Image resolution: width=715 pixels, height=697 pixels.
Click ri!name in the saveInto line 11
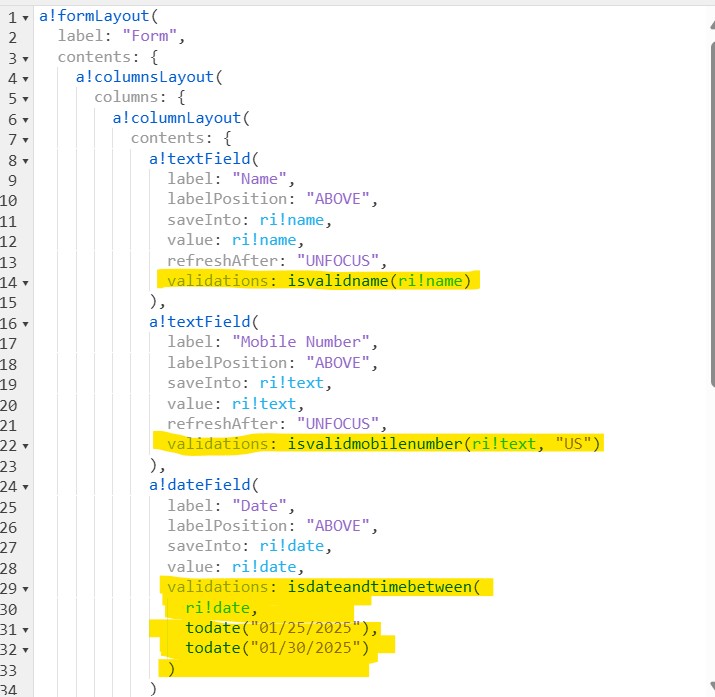coord(292,220)
